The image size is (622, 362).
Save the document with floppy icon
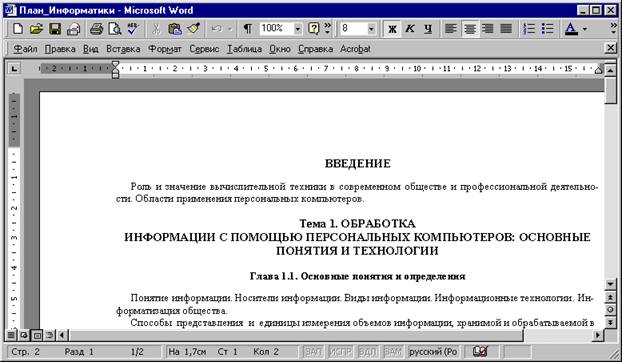click(x=55, y=29)
